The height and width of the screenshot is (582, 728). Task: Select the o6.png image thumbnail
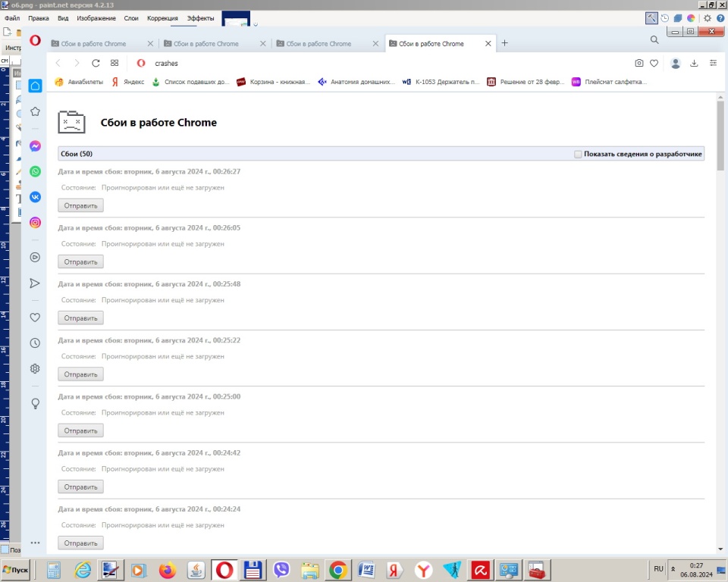point(236,19)
